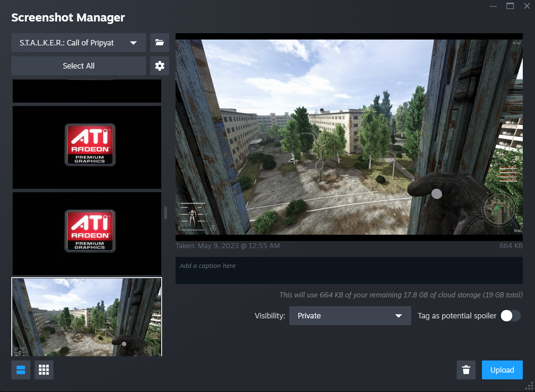Image resolution: width=535 pixels, height=392 pixels.
Task: Switch to grid view layout
Action: [x=44, y=370]
